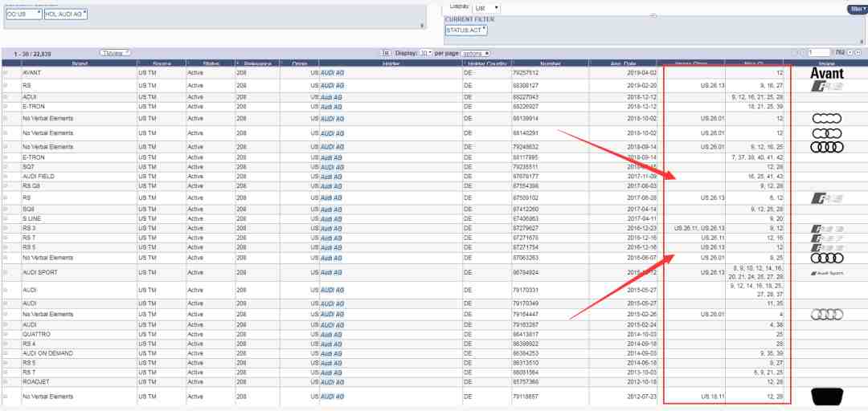This screenshot has height=411, width=868.
Task: Select image class cell US.18.11
Action: [x=712, y=396]
